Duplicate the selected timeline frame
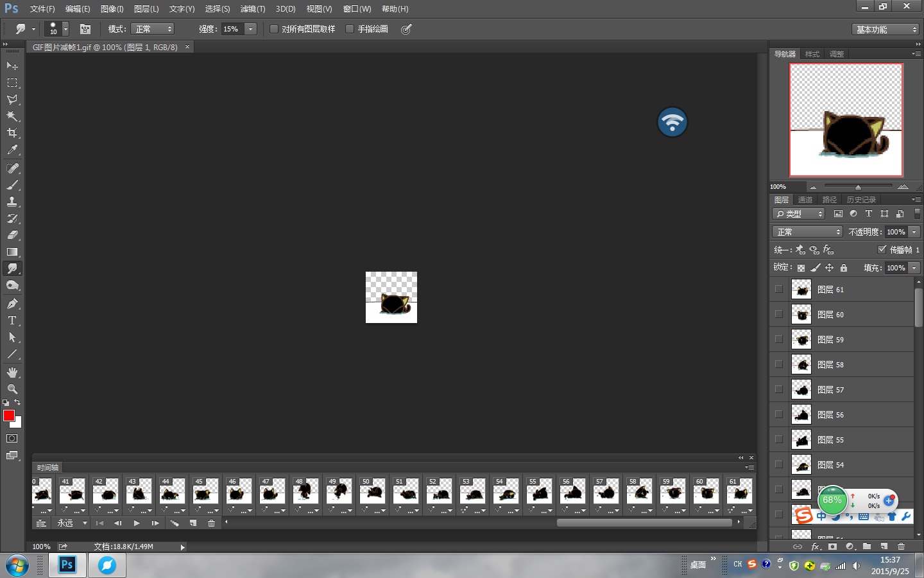The width and height of the screenshot is (924, 578). pyautogui.click(x=193, y=523)
